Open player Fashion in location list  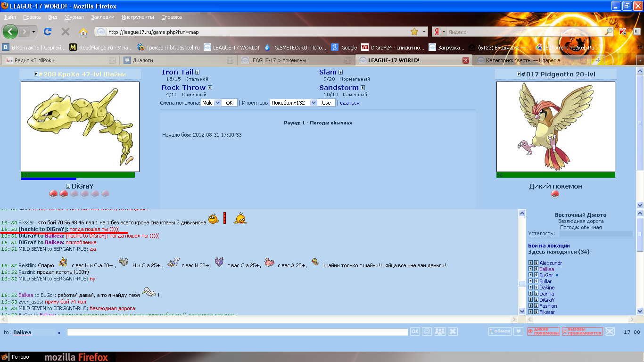548,306
